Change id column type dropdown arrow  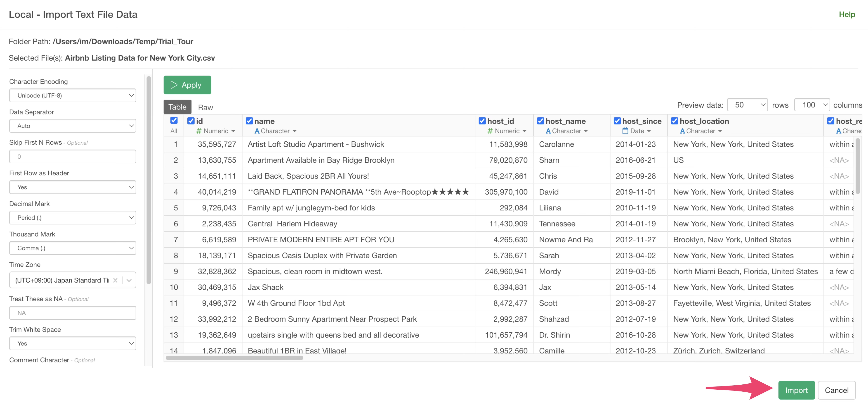[233, 131]
